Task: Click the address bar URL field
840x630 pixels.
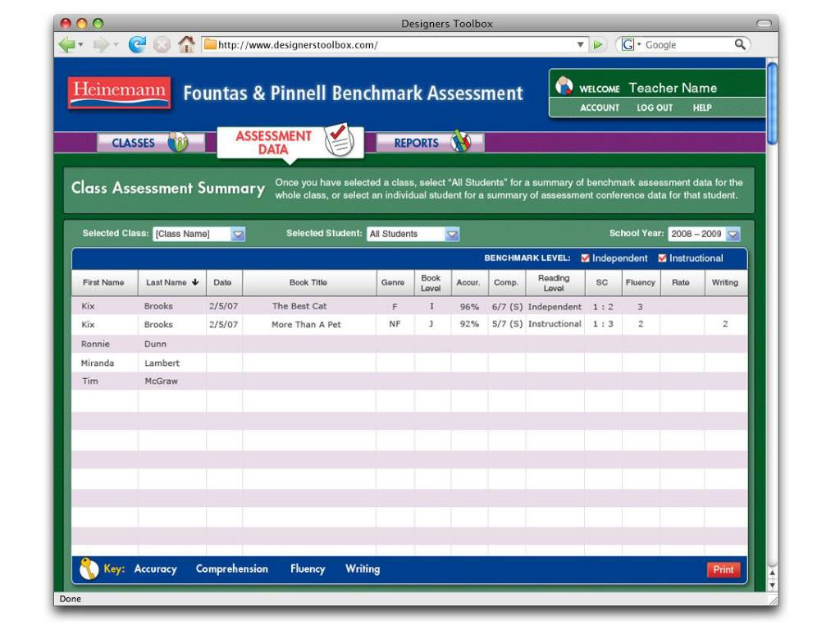Action: tap(395, 44)
